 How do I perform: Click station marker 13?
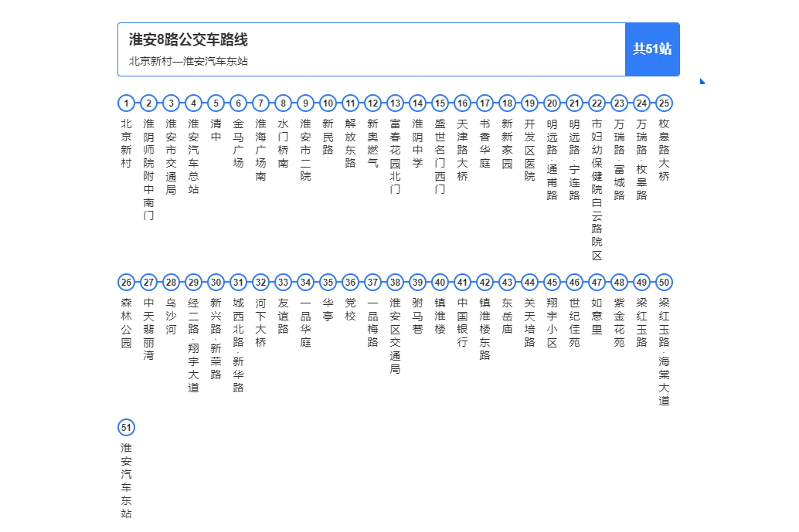(x=396, y=103)
